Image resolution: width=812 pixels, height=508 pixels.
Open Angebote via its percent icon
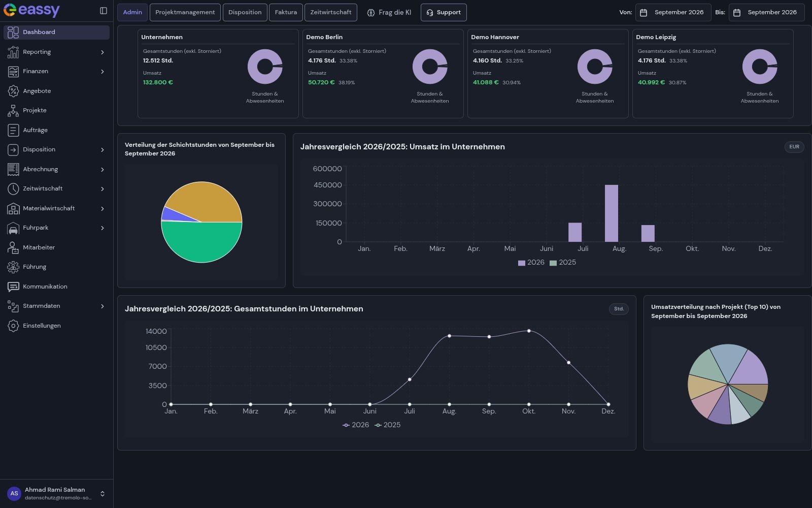point(13,91)
